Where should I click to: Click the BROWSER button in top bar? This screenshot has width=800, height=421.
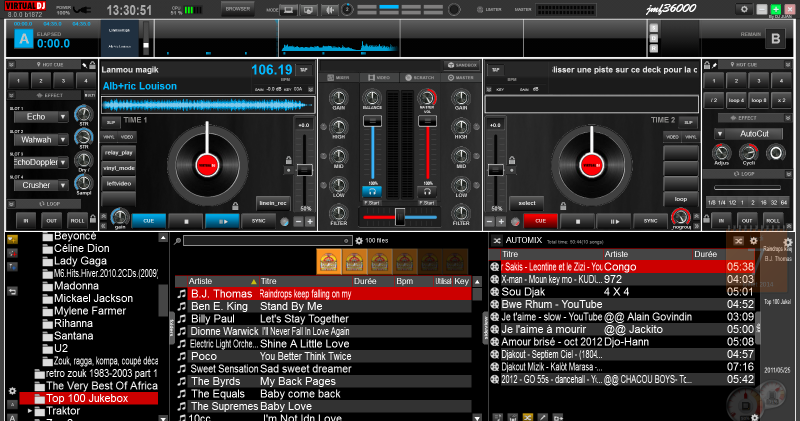pos(237,9)
